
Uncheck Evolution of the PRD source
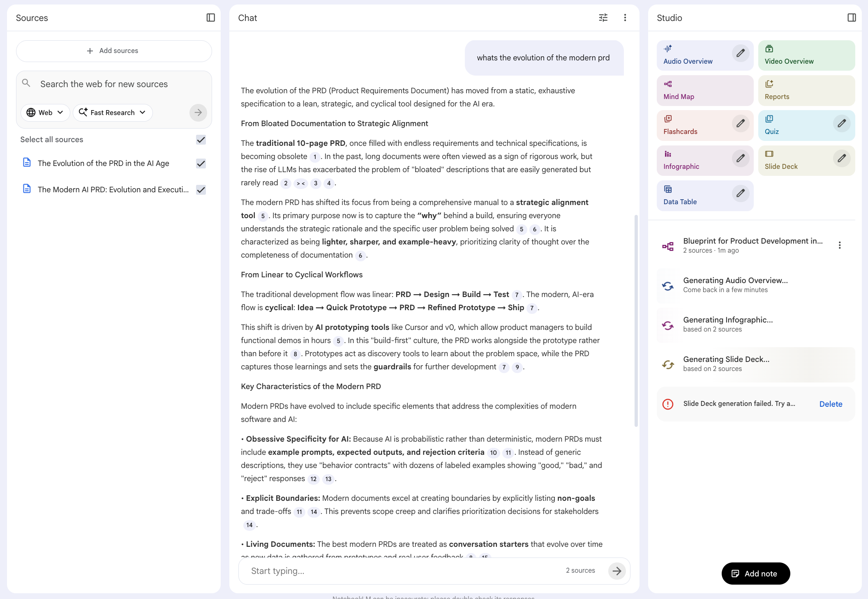201,164
